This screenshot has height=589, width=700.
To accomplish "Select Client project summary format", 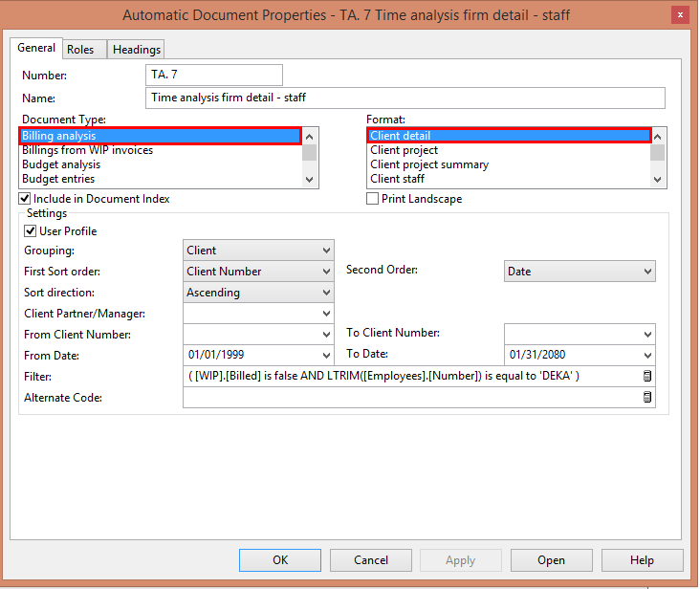I will click(509, 164).
